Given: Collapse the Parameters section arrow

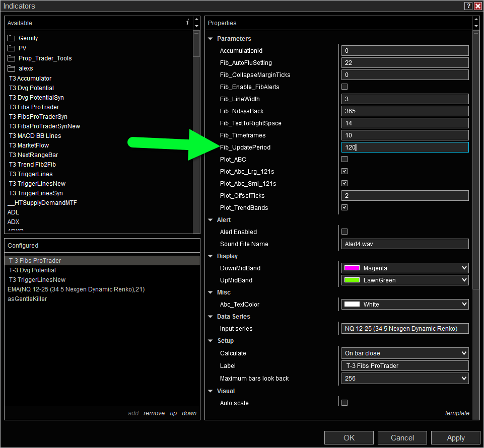Looking at the screenshot, I should [x=211, y=39].
